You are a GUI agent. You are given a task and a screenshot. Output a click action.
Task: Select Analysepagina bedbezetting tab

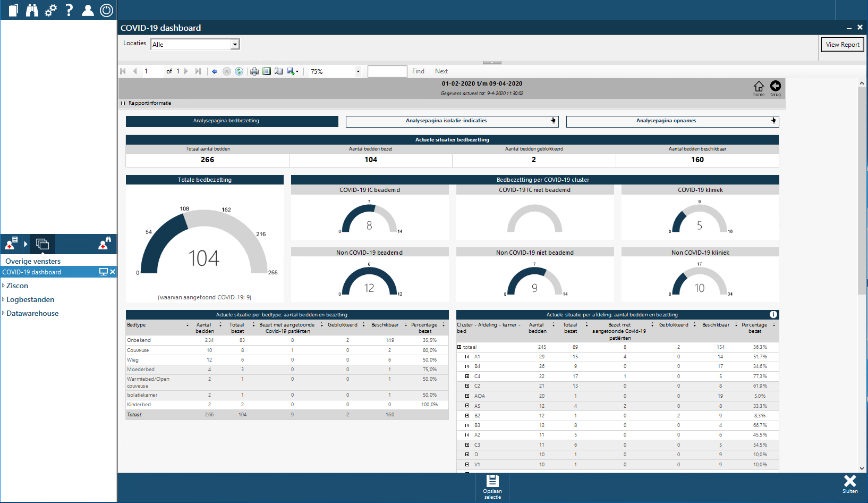[232, 121]
